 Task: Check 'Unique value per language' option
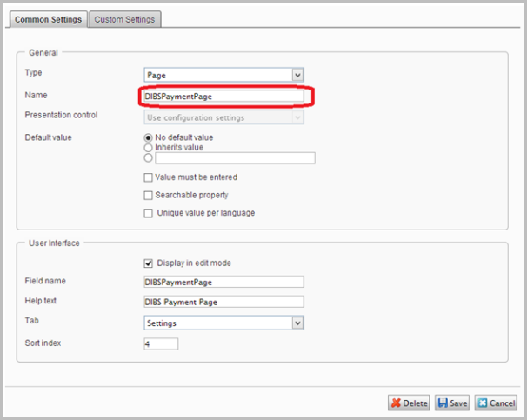click(x=149, y=213)
